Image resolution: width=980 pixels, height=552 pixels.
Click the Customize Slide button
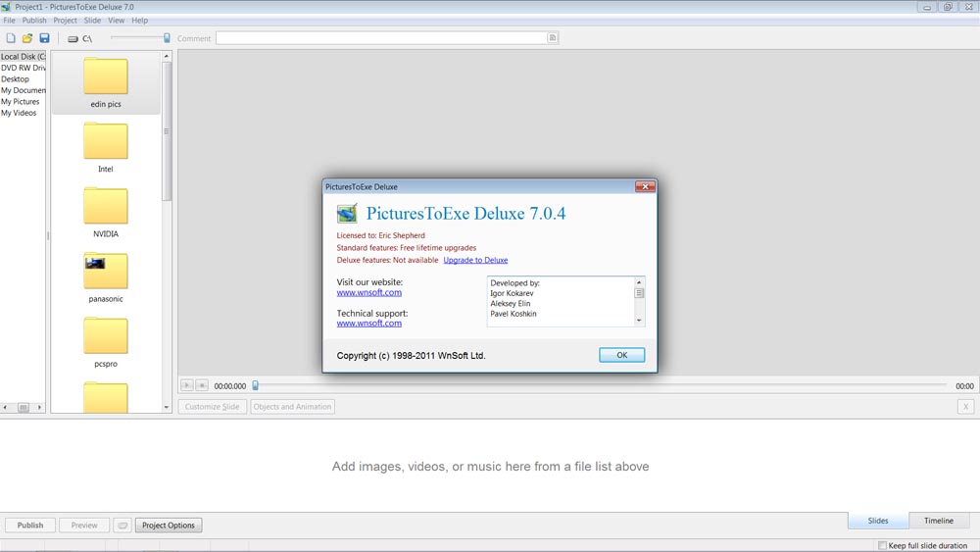pyautogui.click(x=212, y=406)
